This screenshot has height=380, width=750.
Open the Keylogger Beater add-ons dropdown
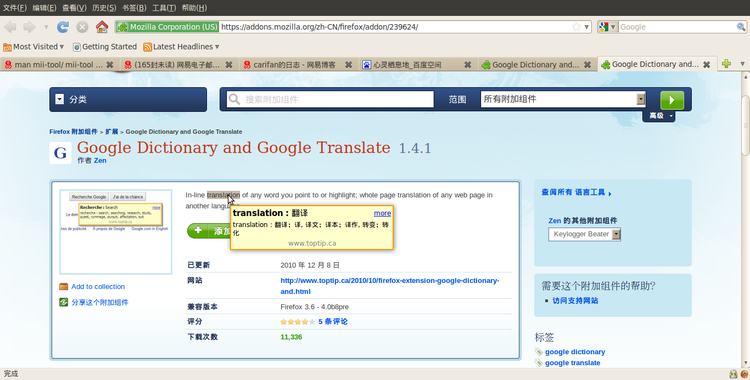tap(585, 235)
